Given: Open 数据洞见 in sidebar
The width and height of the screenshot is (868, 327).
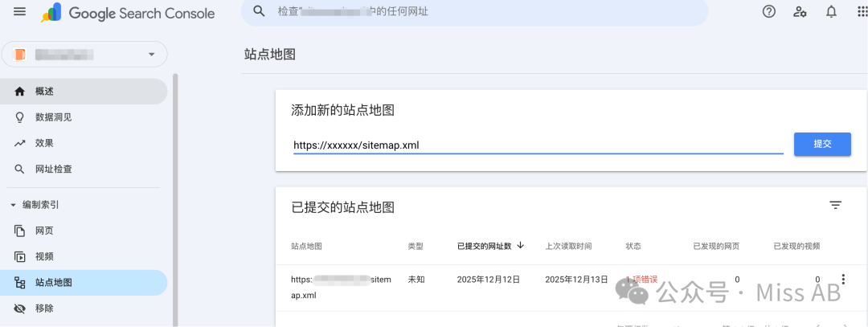Looking at the screenshot, I should [x=53, y=117].
